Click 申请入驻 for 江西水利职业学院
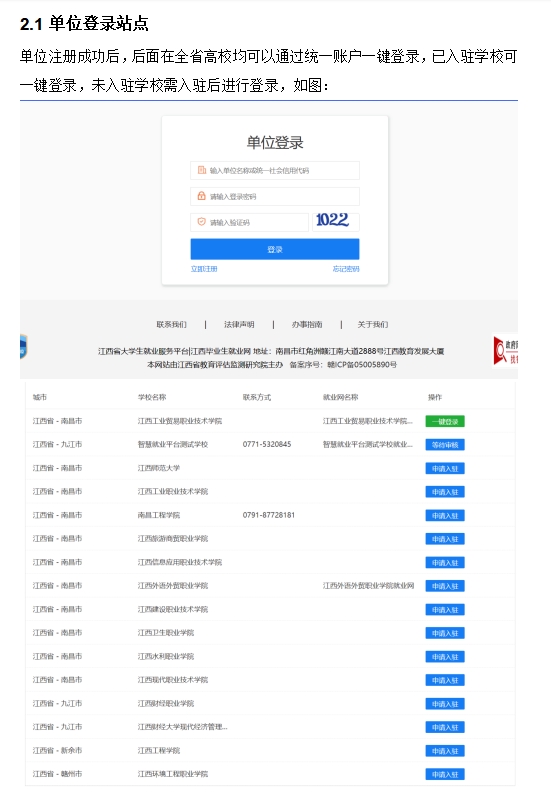Viewport: 551px width, 804px height. click(x=445, y=657)
